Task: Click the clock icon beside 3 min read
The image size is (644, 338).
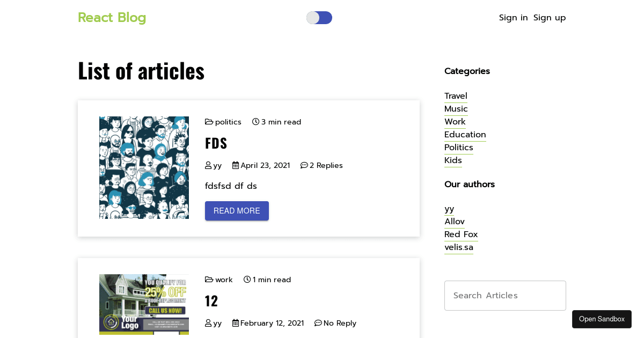Action: [255, 122]
